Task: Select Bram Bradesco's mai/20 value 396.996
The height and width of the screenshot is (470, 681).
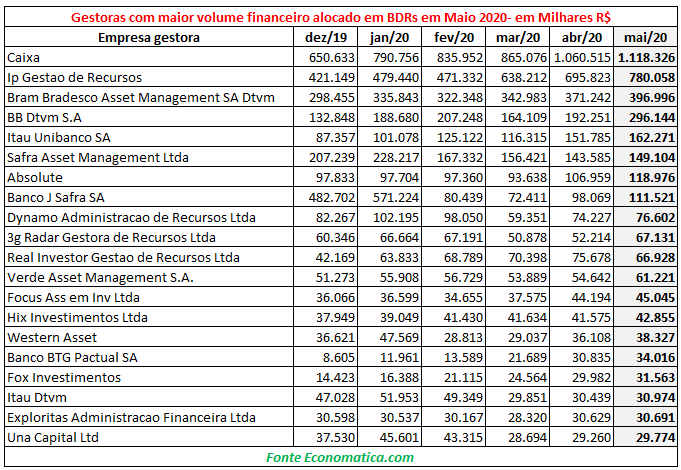Action: click(652, 97)
